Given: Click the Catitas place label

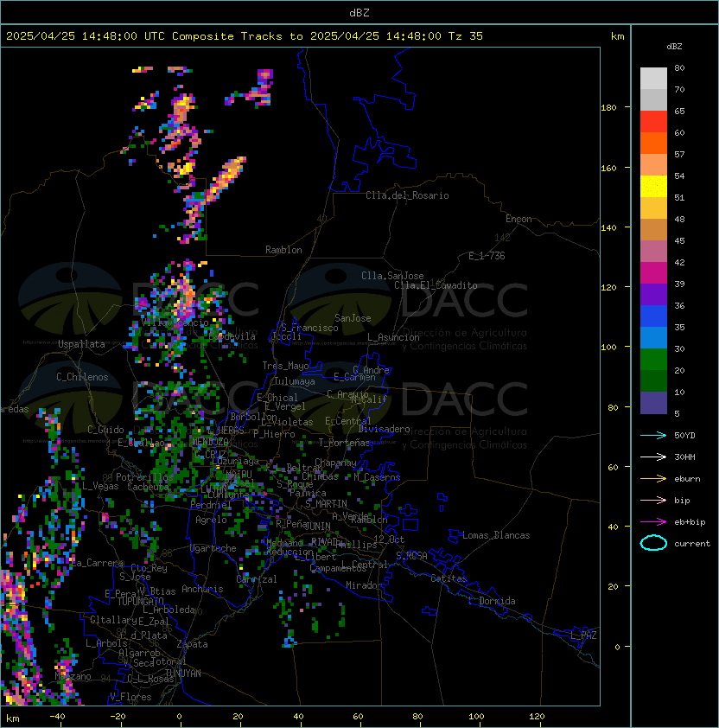Looking at the screenshot, I should click(x=449, y=578).
